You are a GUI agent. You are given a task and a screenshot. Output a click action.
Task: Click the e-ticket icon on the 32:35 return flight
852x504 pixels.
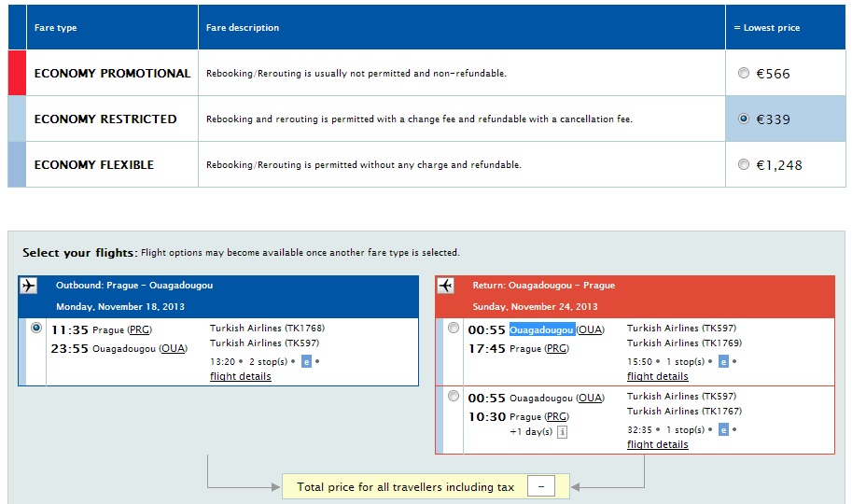click(x=723, y=429)
